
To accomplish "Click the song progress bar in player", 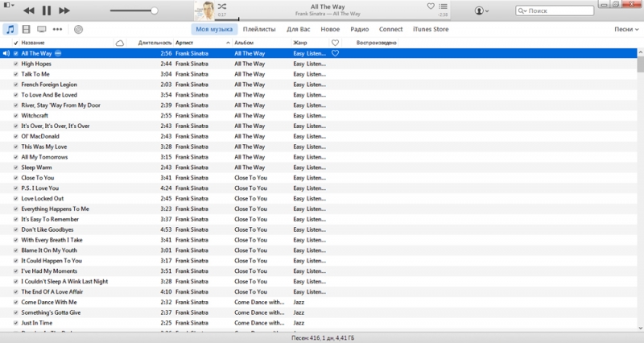I will [x=332, y=19].
